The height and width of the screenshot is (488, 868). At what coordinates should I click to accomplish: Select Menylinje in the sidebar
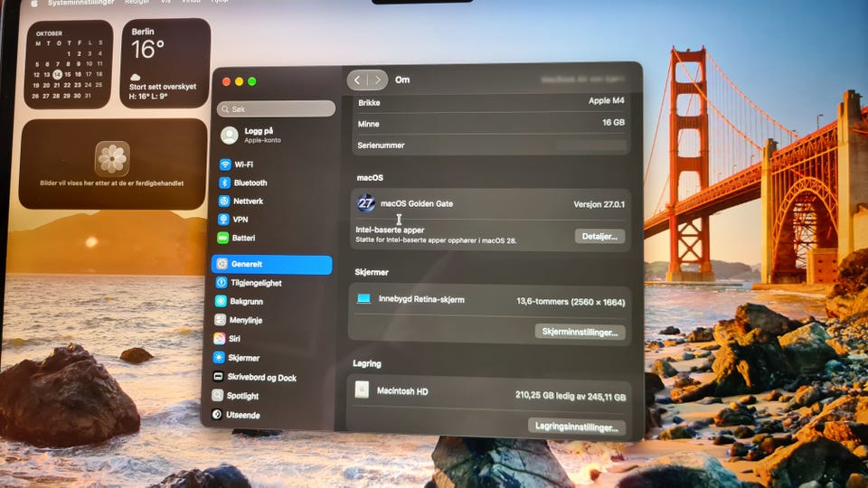pos(239,320)
